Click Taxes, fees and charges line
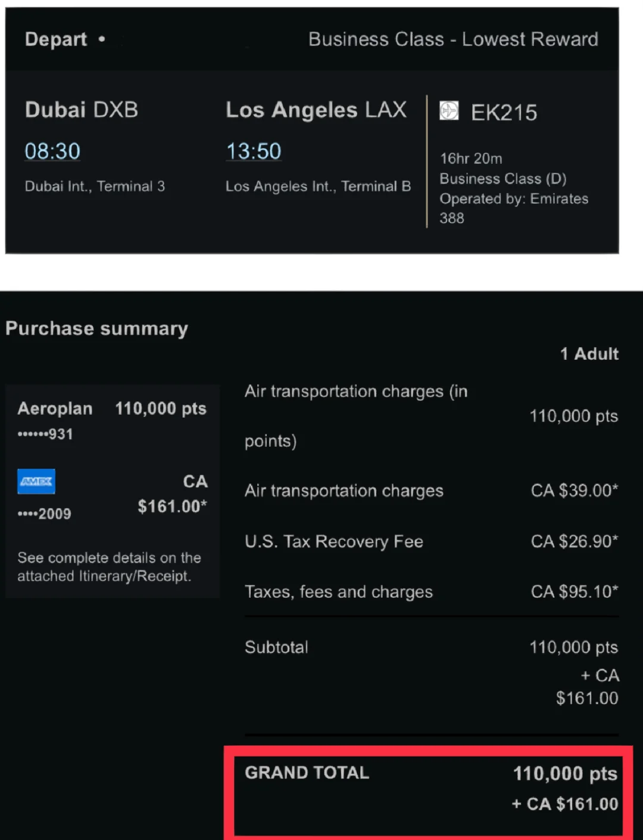Viewport: 643px width, 840px height. click(338, 592)
